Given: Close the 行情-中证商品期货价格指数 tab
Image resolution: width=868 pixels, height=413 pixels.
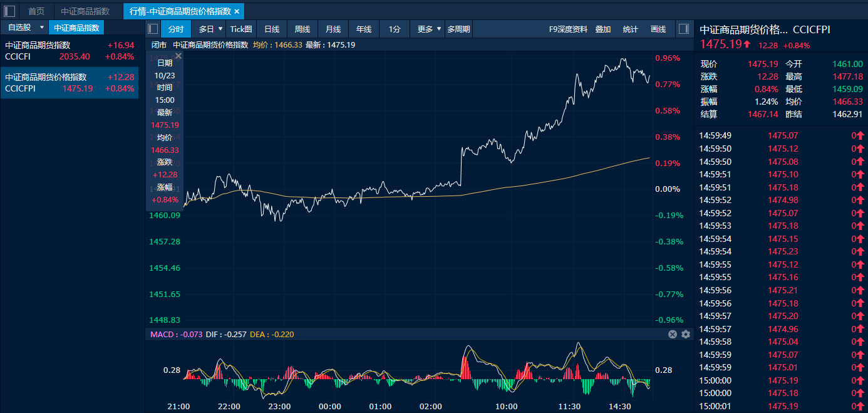Looking at the screenshot, I should click(237, 11).
